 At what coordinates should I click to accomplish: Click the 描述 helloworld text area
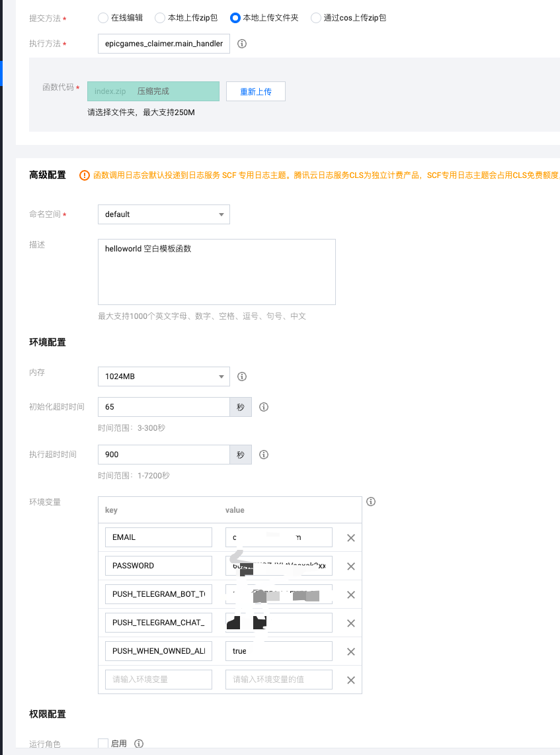point(216,271)
